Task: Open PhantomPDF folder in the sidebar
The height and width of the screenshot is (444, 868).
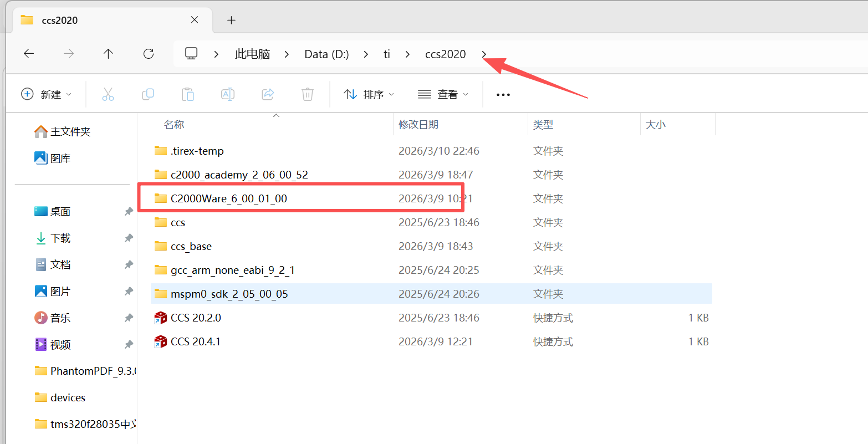Action: point(86,371)
